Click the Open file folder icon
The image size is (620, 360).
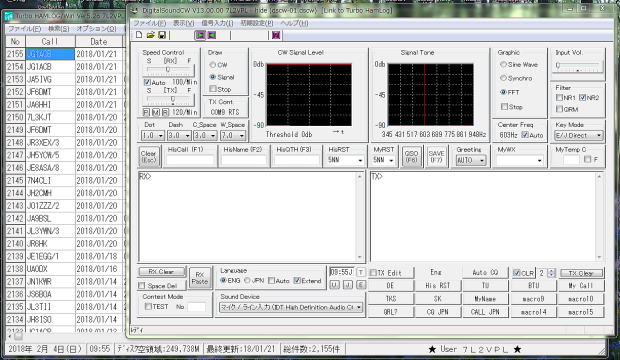click(150, 35)
